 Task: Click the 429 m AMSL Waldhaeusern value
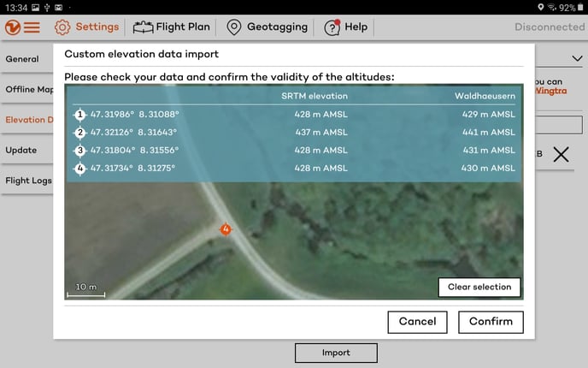click(x=489, y=114)
